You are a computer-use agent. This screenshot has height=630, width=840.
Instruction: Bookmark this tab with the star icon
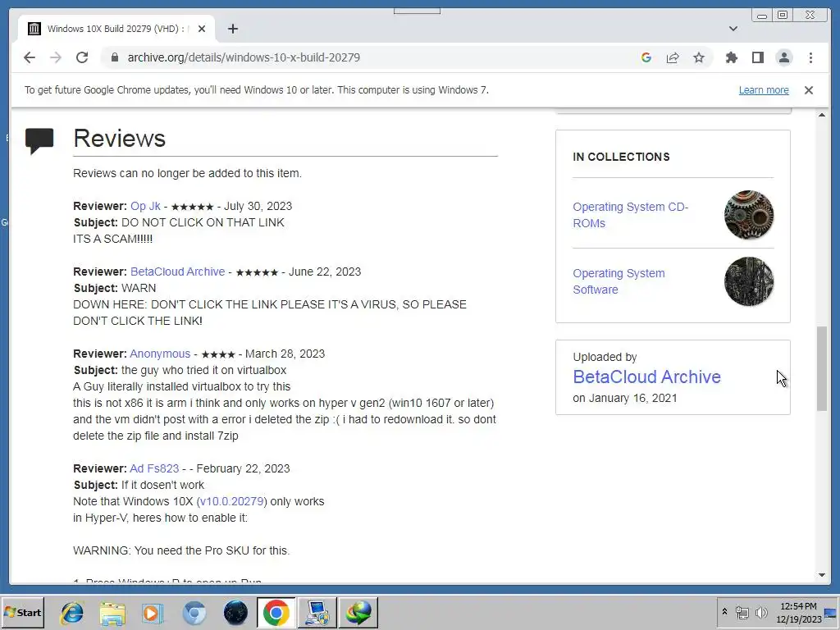click(699, 57)
